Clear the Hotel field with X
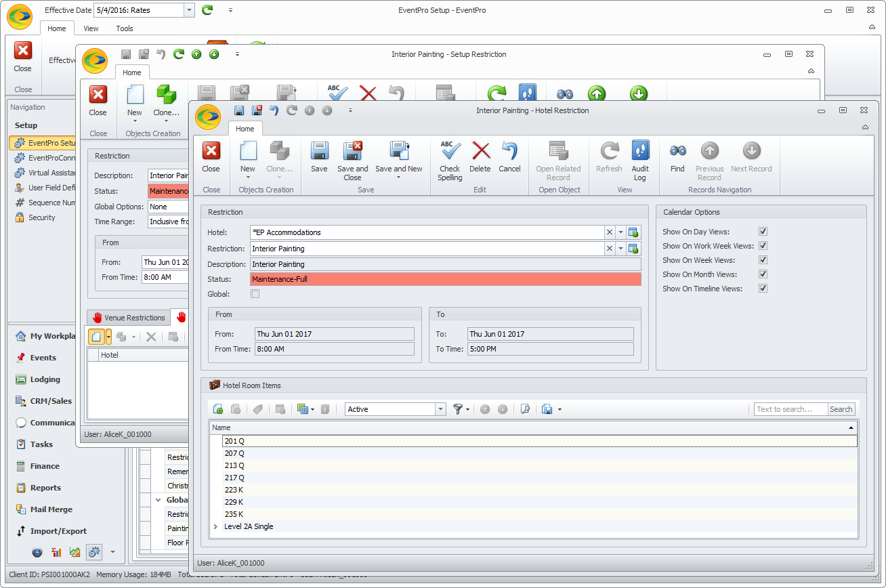 [x=609, y=232]
